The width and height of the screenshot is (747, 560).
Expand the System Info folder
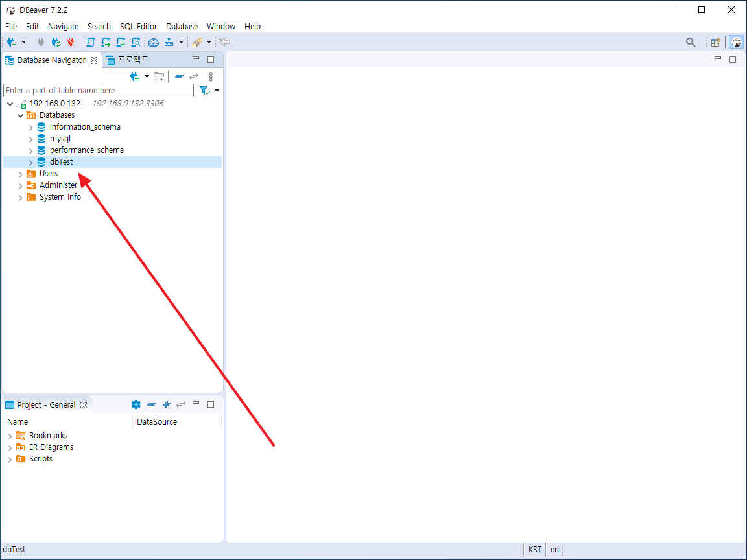[21, 197]
